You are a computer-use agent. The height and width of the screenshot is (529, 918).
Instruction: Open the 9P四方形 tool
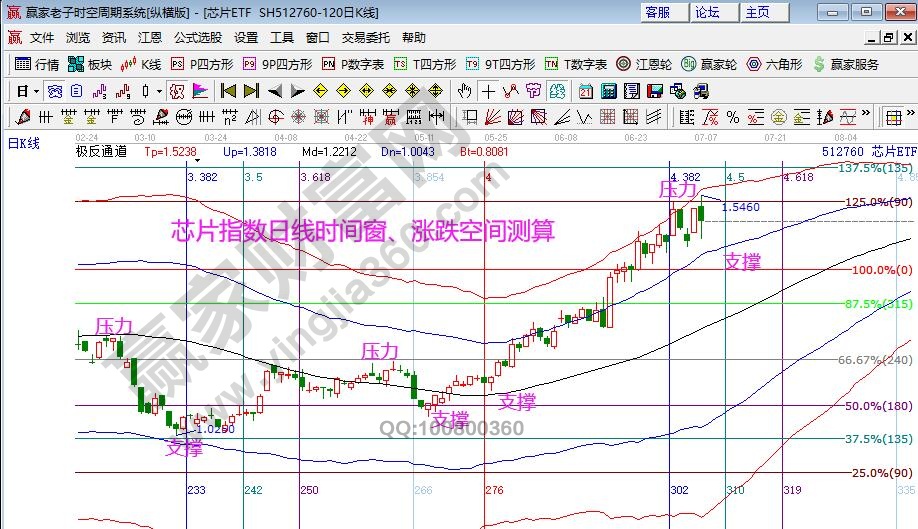278,64
